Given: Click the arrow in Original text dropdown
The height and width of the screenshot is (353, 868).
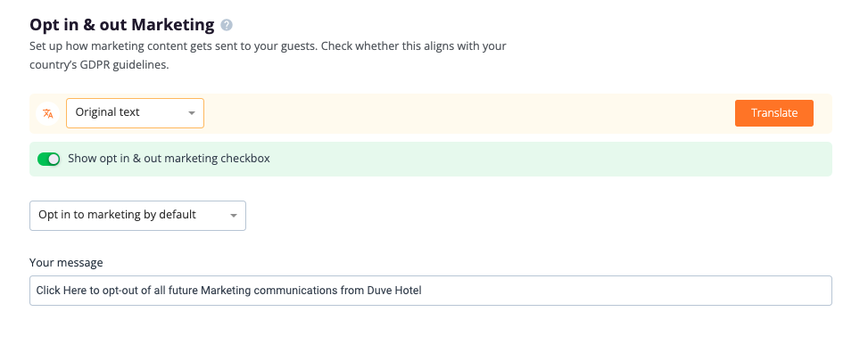Looking at the screenshot, I should [x=192, y=113].
